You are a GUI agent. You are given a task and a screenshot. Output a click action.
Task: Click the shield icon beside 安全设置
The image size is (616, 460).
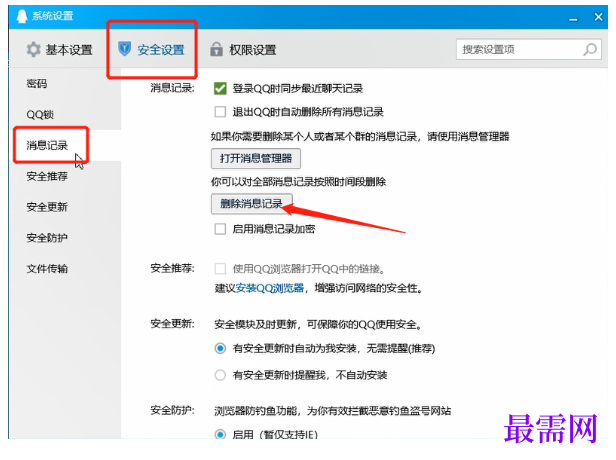point(125,49)
